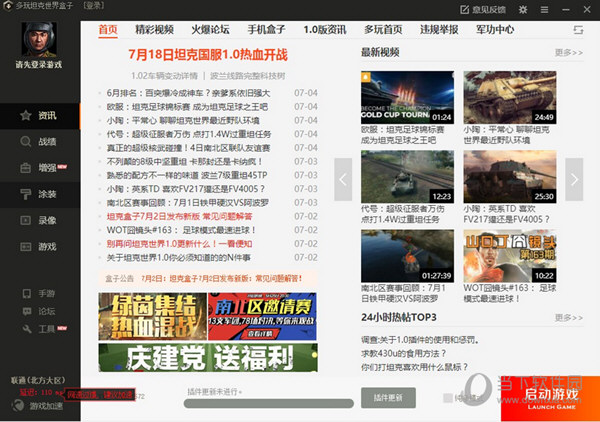Open red news item 别再问坦克世界1.0更新什么

179,244
